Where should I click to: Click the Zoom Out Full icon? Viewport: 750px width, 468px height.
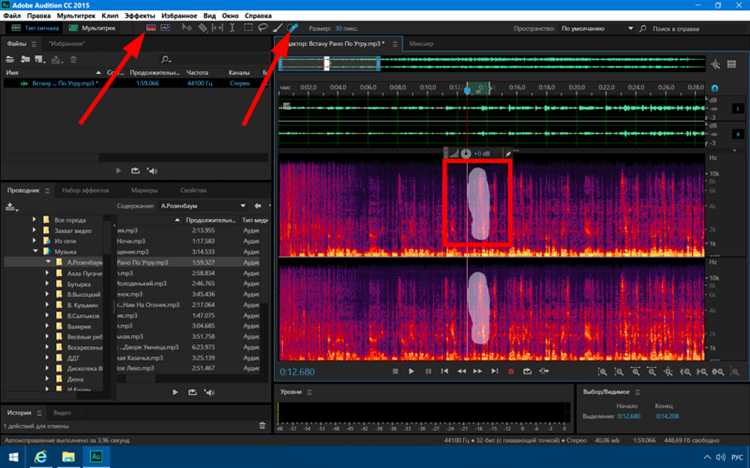point(668,372)
